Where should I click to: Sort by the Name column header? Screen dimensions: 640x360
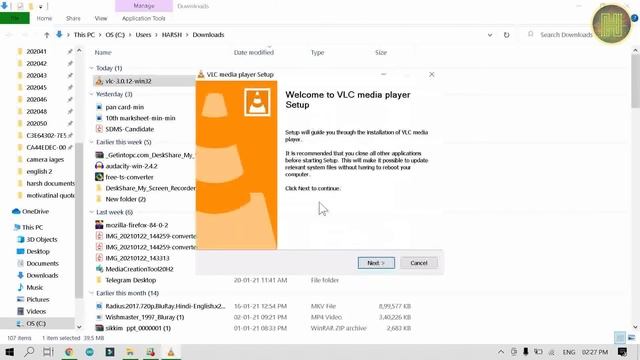point(103,52)
